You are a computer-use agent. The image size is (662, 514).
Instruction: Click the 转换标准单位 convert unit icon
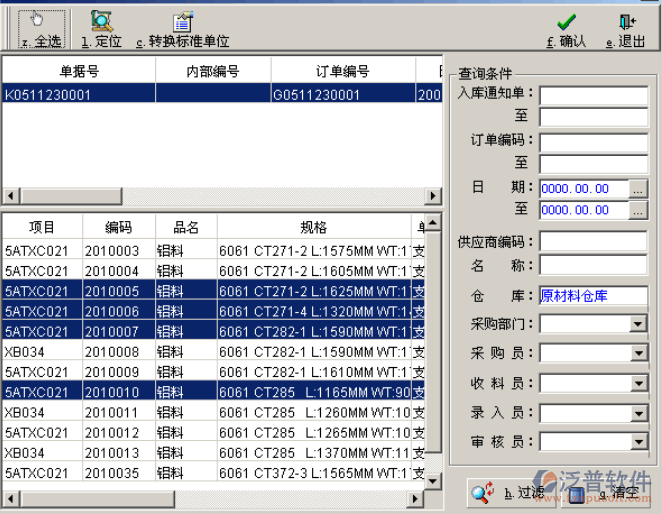182,21
